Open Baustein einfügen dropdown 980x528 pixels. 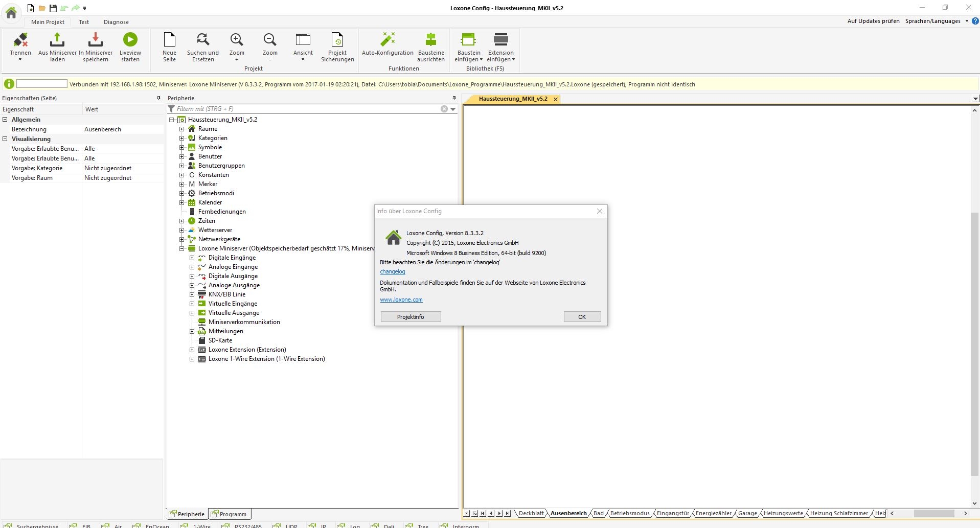[469, 47]
